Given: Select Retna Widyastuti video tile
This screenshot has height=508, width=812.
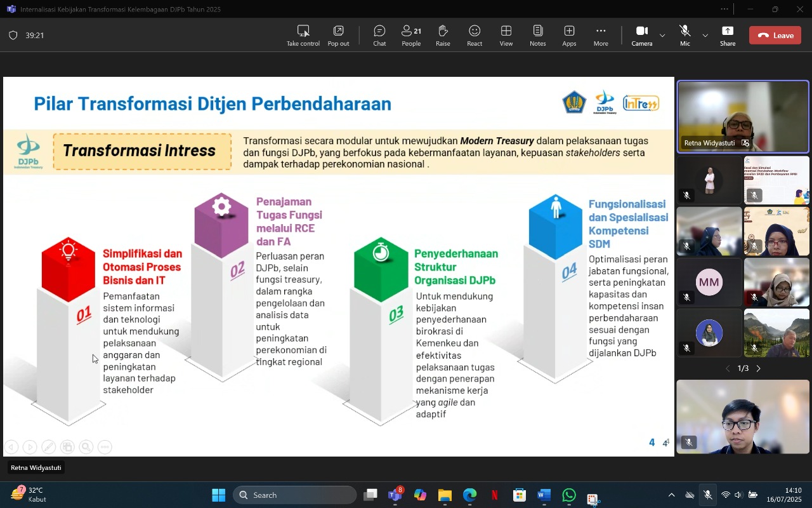Looking at the screenshot, I should 743,117.
